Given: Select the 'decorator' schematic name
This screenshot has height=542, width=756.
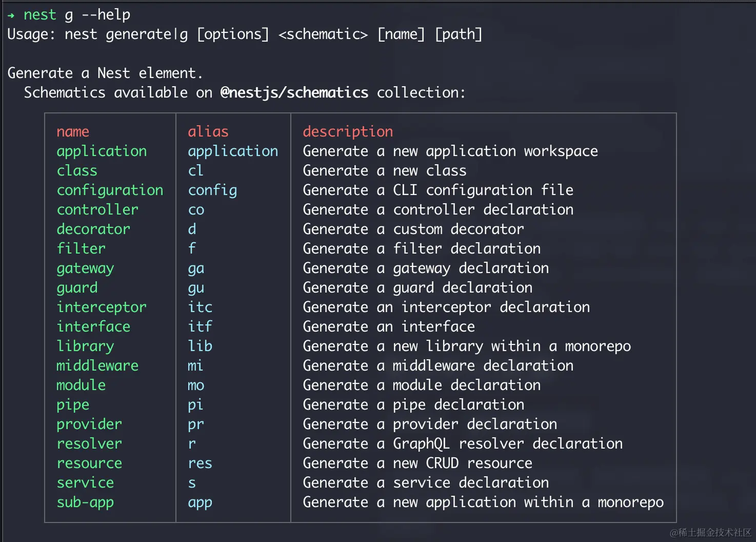Looking at the screenshot, I should click(93, 229).
